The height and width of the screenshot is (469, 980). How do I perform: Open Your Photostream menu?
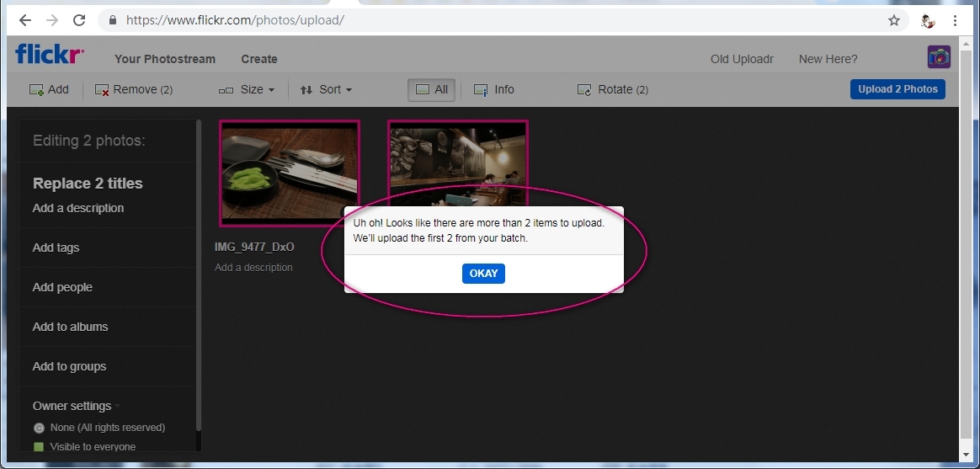click(x=165, y=59)
